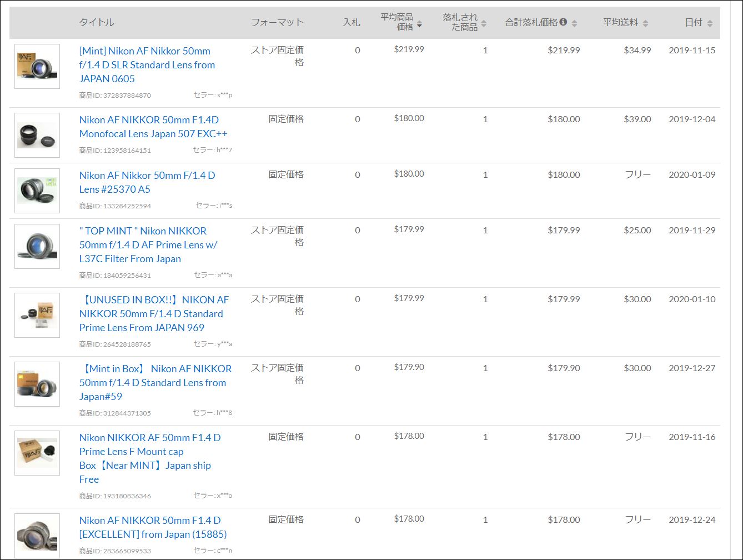Sort by 合計落札価格 arrow icon
The height and width of the screenshot is (560, 743).
pyautogui.click(x=574, y=23)
